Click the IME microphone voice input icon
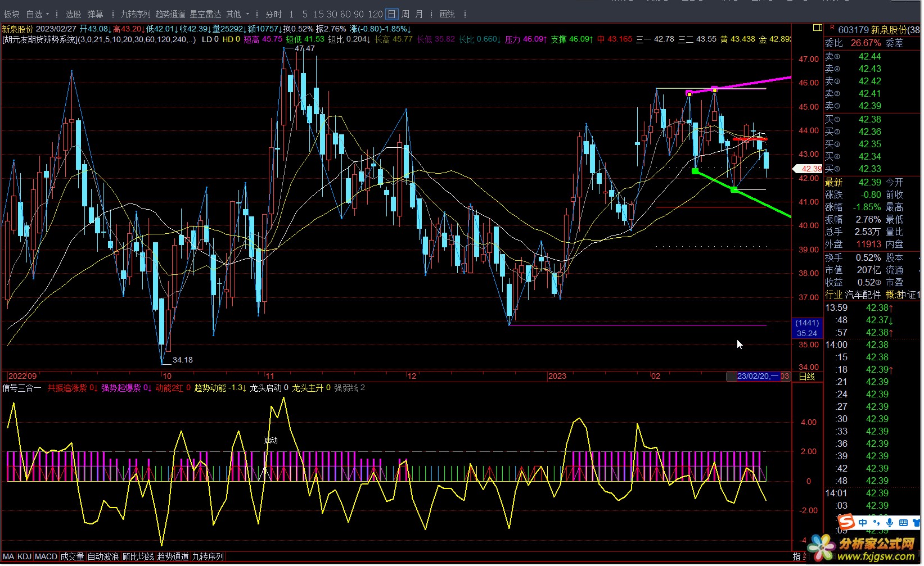Screen dimensions: 924x566 point(890,523)
